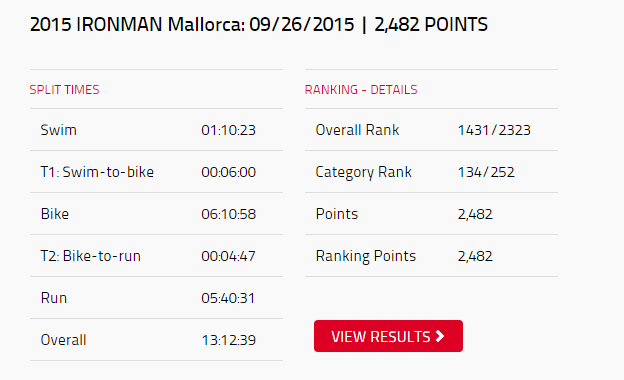This screenshot has height=380, width=624.
Task: Select the Overall Rank label
Action: pos(357,130)
